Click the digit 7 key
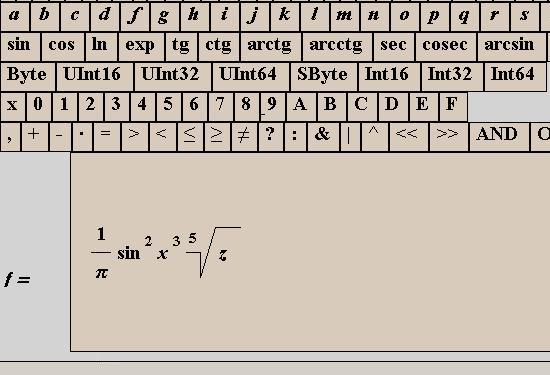Image resolution: width=550 pixels, height=375 pixels. click(x=220, y=107)
